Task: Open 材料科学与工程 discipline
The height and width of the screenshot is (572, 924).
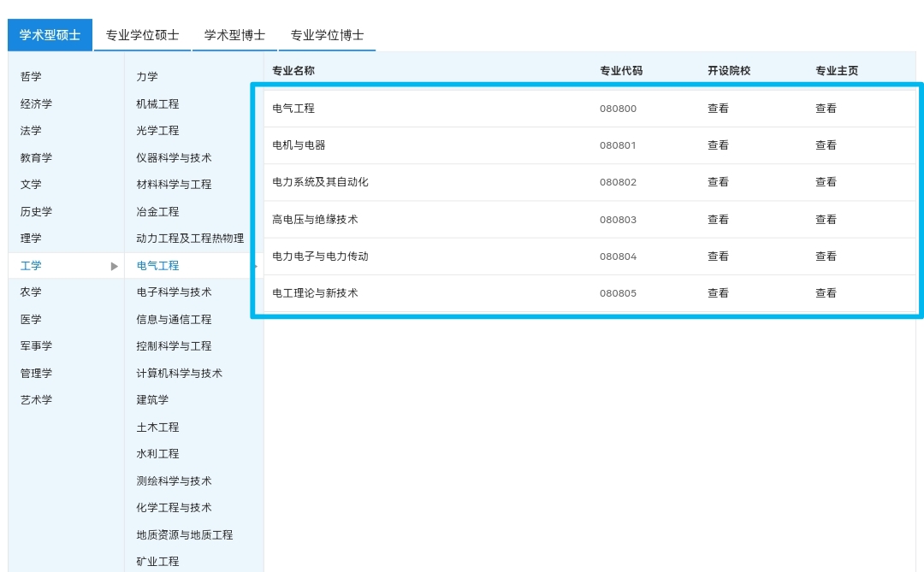Action: click(180, 184)
